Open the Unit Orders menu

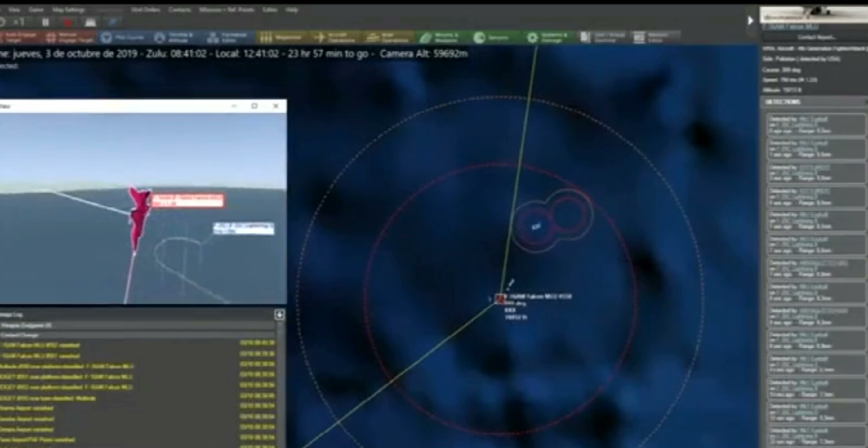click(145, 9)
